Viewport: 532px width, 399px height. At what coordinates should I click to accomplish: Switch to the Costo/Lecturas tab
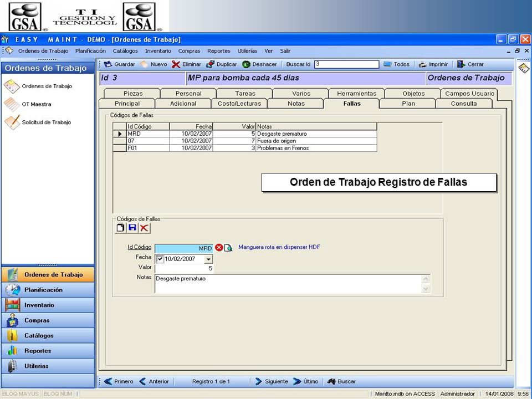239,104
